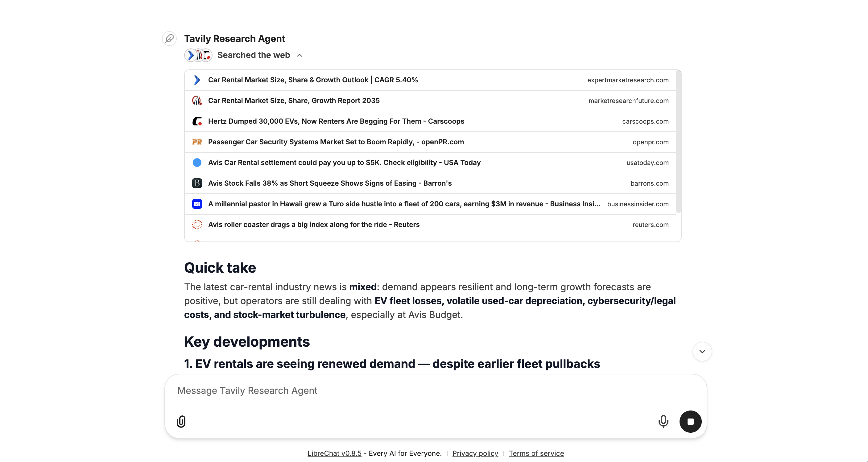Click the EV rentals renewed demand heading
868x462 pixels.
[392, 364]
